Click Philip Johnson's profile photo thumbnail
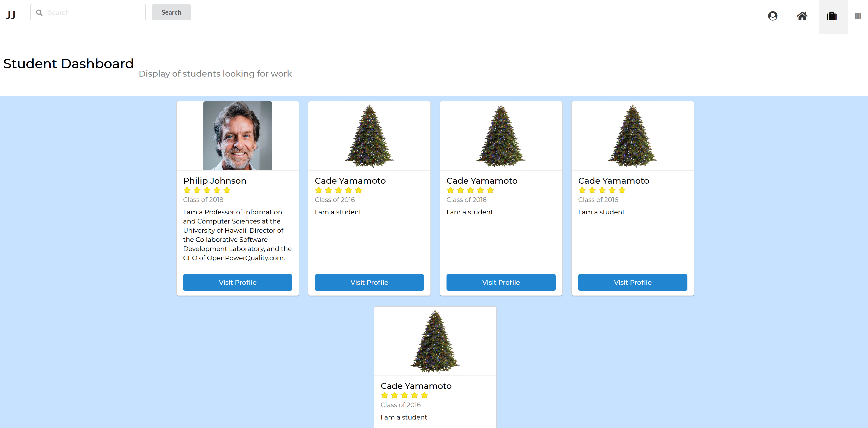This screenshot has height=428, width=868. 237,135
